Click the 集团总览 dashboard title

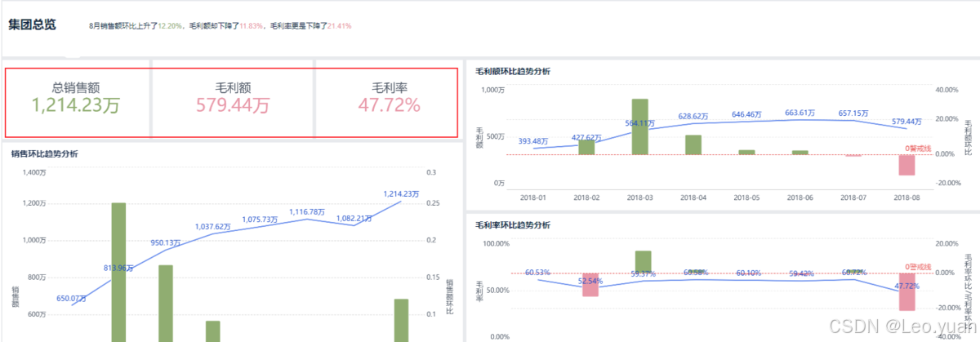[x=32, y=24]
